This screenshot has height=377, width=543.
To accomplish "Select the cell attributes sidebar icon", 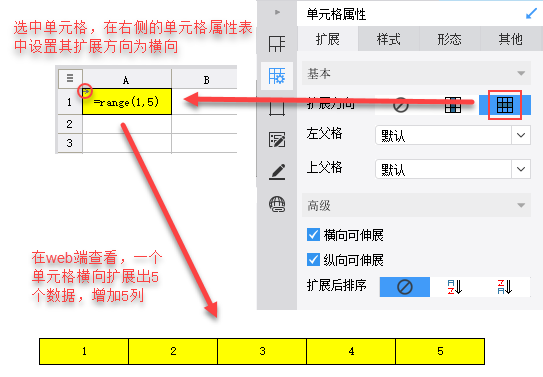I will point(277,76).
